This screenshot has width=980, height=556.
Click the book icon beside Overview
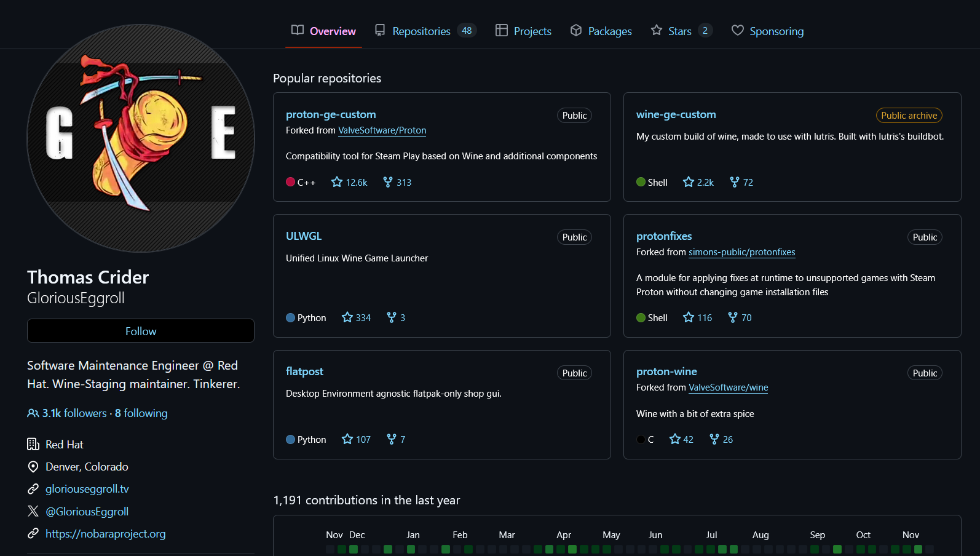[x=298, y=30]
